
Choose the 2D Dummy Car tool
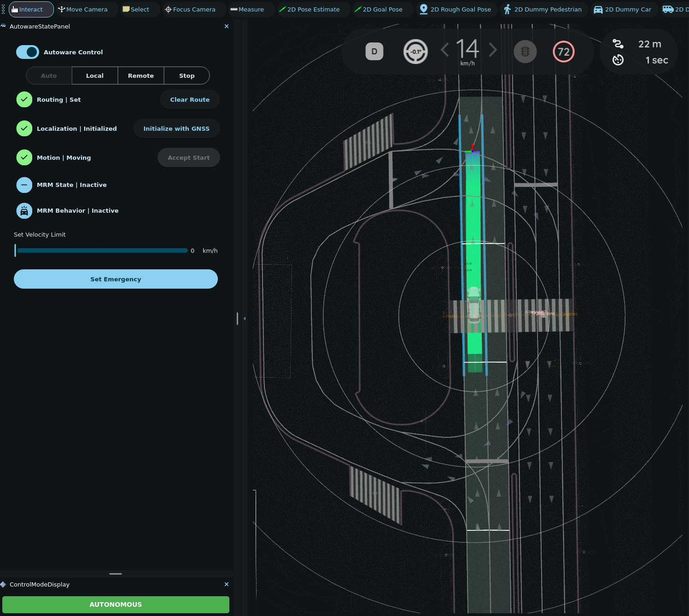pyautogui.click(x=623, y=10)
